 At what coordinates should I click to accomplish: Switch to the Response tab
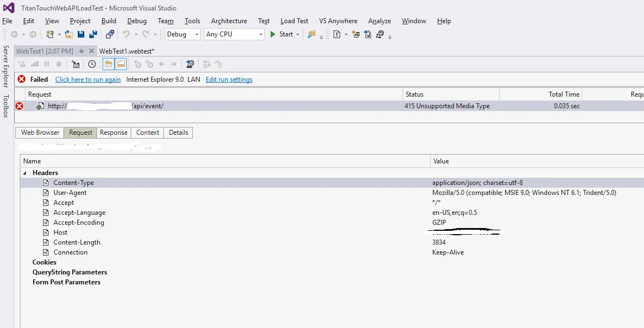pyautogui.click(x=114, y=133)
